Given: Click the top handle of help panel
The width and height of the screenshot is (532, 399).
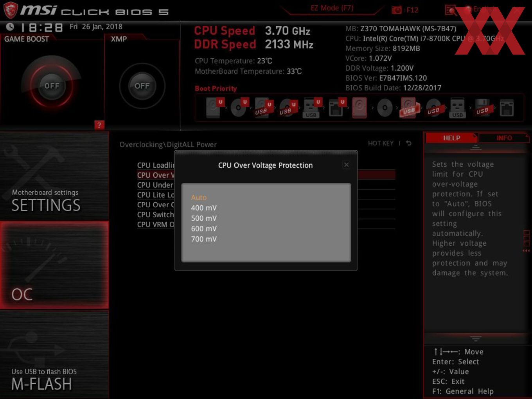Looking at the screenshot, I should tap(476, 147).
